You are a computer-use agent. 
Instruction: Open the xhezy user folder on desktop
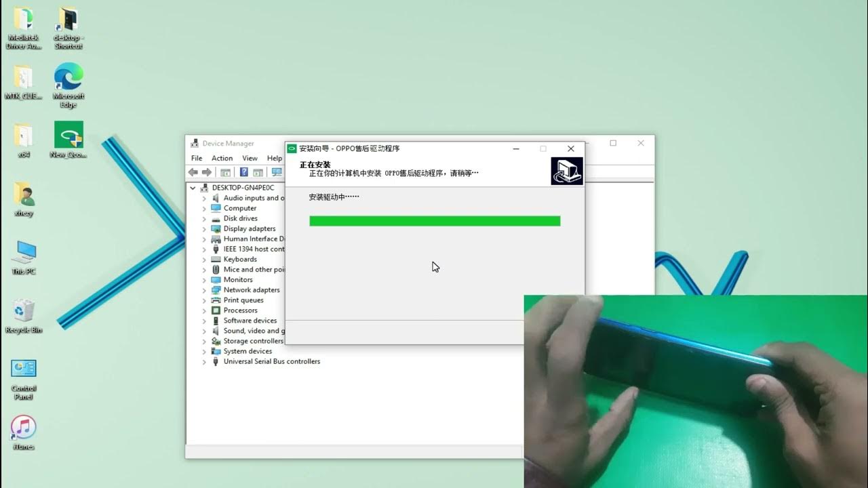(24, 199)
